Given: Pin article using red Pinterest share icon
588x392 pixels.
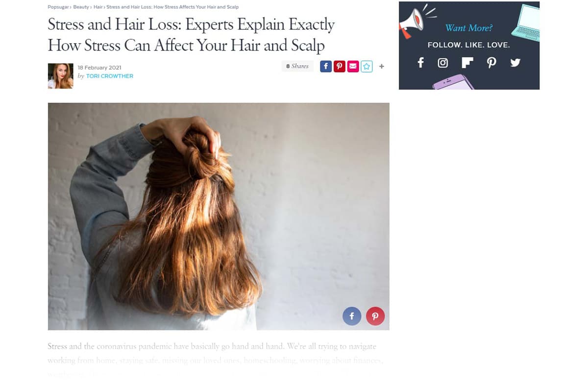Looking at the screenshot, I should click(340, 66).
